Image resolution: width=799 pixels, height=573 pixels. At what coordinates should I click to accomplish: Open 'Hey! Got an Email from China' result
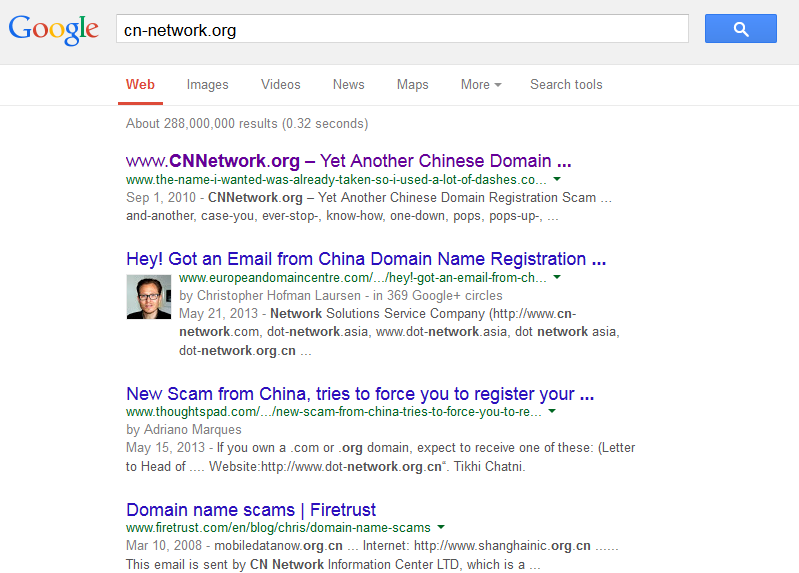click(366, 259)
